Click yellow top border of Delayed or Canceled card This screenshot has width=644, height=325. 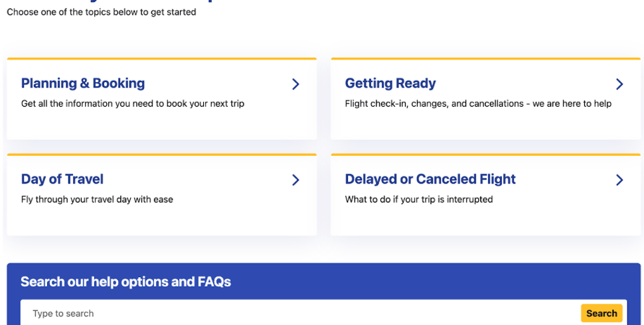(485, 155)
